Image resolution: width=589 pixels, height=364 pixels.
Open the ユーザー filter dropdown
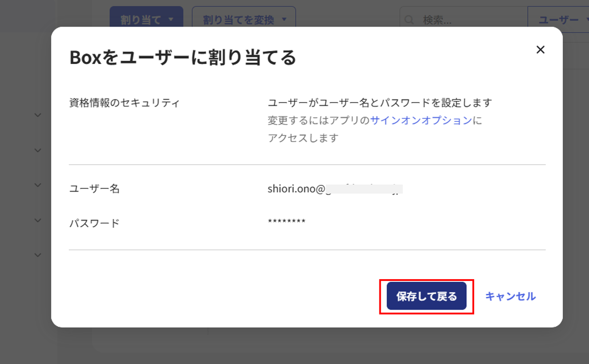pos(559,20)
